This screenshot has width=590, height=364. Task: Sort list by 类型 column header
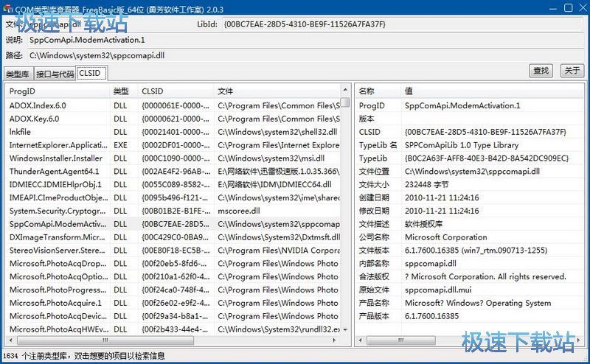[124, 91]
